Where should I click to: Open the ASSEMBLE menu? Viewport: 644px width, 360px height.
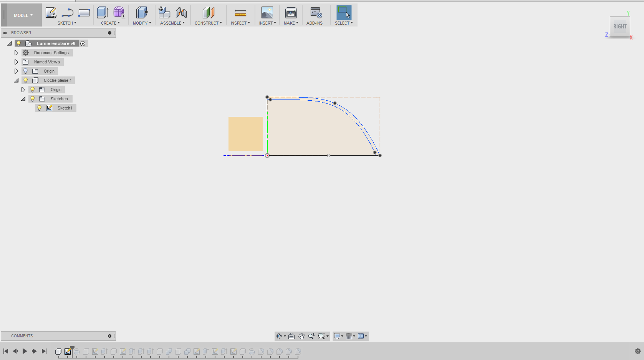point(172,23)
